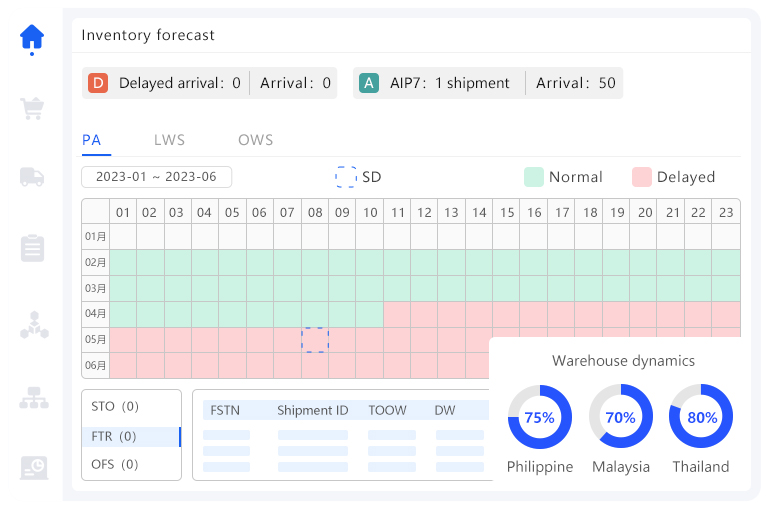Open the OWS tab
This screenshot has height=509, width=769.
(255, 141)
